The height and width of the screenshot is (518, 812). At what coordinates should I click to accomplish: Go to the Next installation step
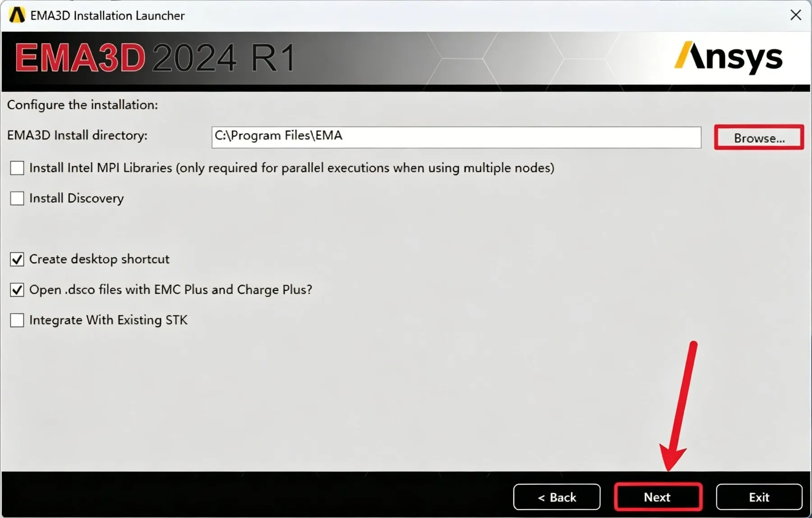pyautogui.click(x=658, y=497)
